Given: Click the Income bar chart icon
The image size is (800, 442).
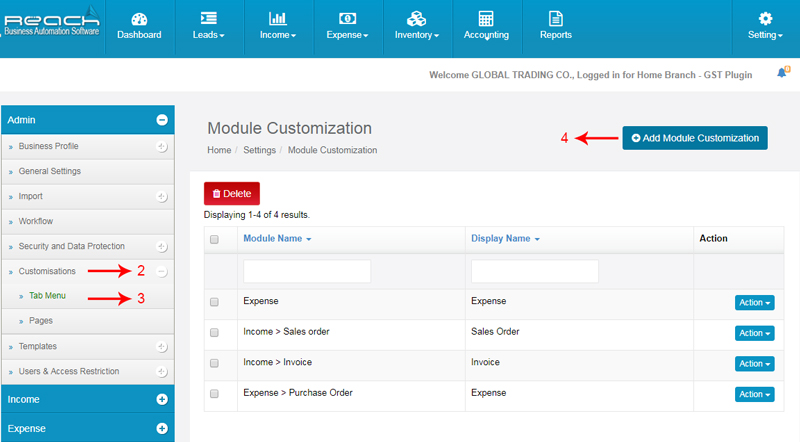Looking at the screenshot, I should (278, 19).
